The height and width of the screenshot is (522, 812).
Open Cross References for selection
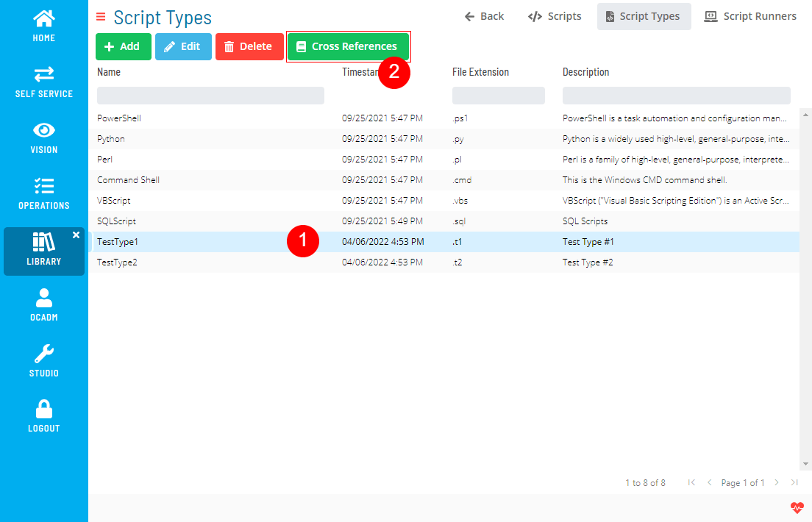tap(347, 46)
